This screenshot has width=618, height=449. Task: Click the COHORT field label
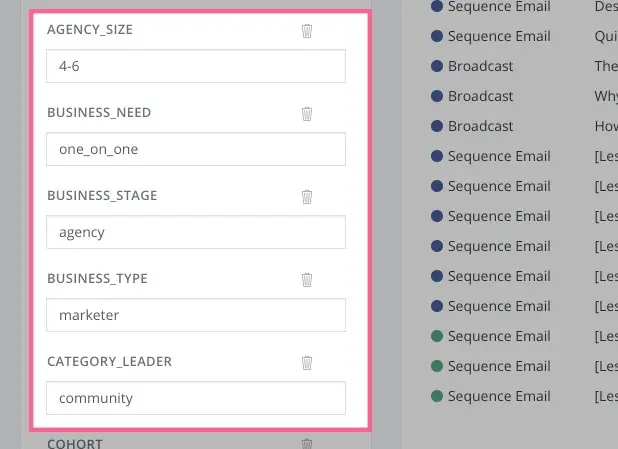tap(75, 444)
